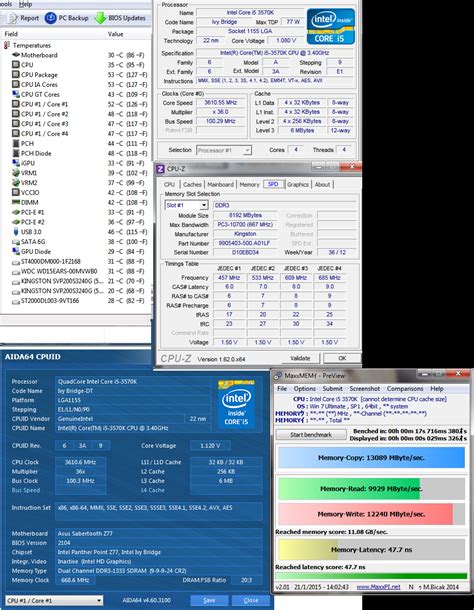
Task: Click the CPU GT Cores icon
Action: [x=16, y=94]
